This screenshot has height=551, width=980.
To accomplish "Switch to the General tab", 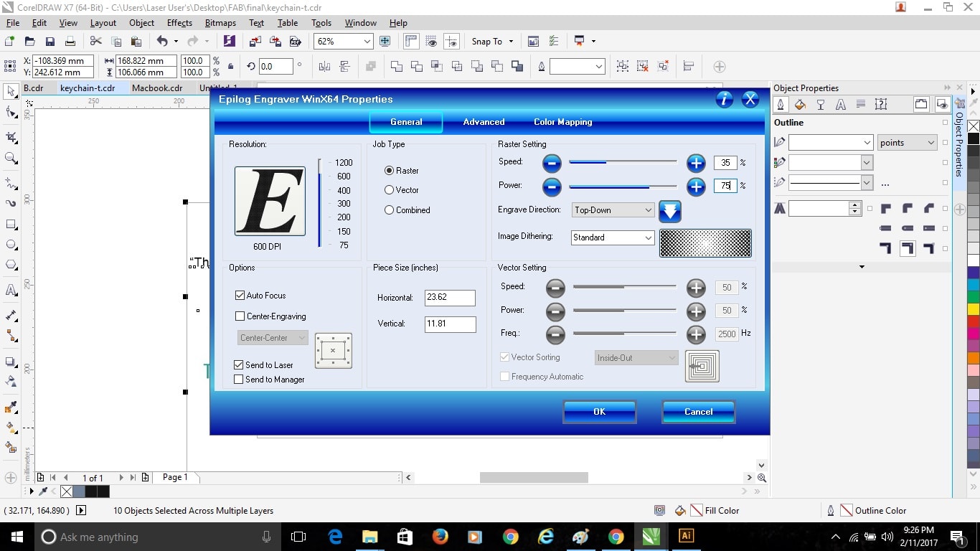I will [406, 122].
